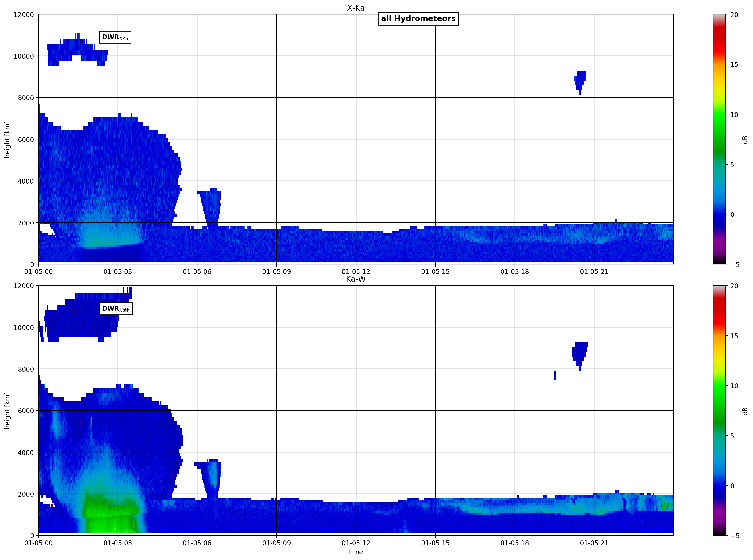
Task: Click the DWR KaW label box
Action: 116,308
